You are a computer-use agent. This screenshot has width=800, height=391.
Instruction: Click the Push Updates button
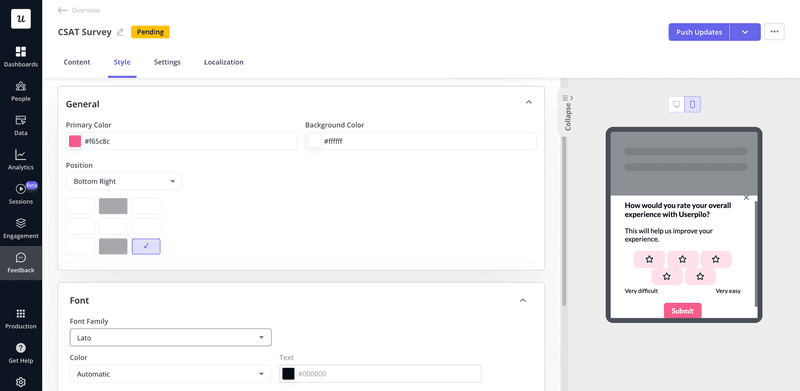tap(699, 32)
